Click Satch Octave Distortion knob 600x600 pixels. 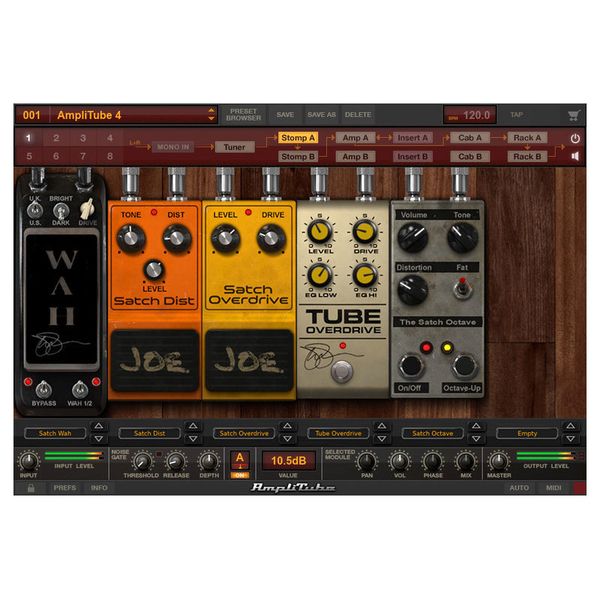[x=412, y=290]
